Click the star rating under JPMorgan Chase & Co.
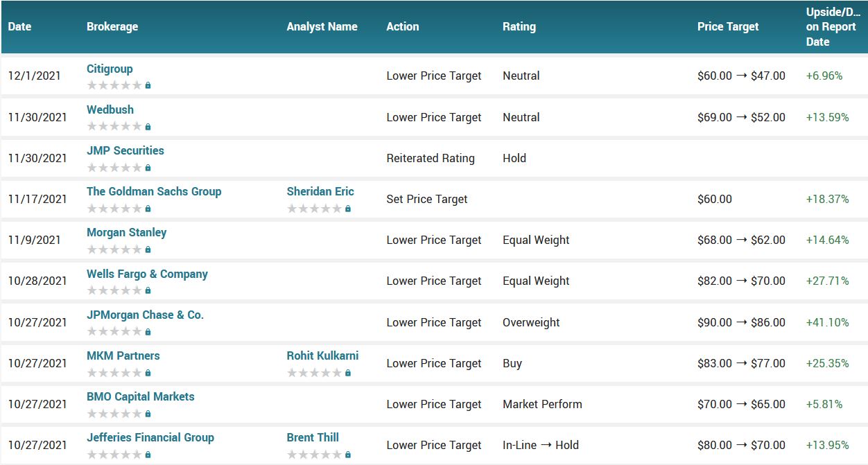This screenshot has height=465, width=868. click(x=114, y=331)
